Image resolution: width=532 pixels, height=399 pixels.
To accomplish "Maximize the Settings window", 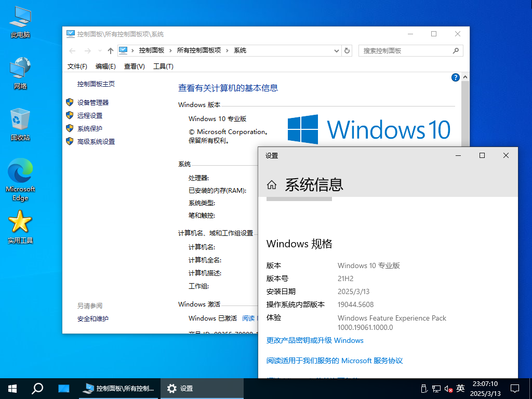I will tap(482, 155).
